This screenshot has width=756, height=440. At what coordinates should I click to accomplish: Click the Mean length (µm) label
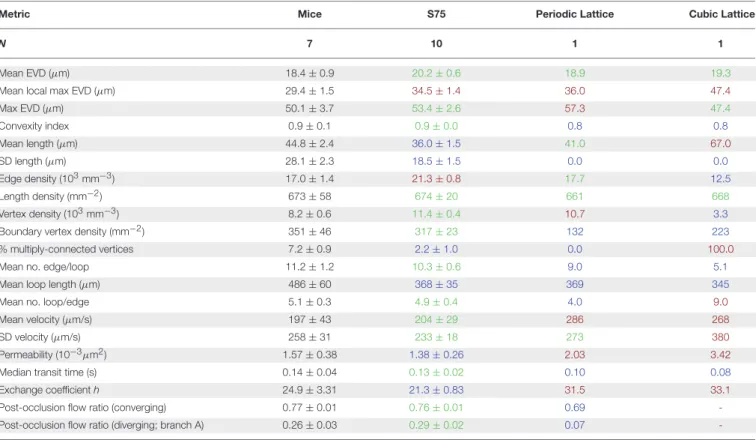tap(39, 144)
